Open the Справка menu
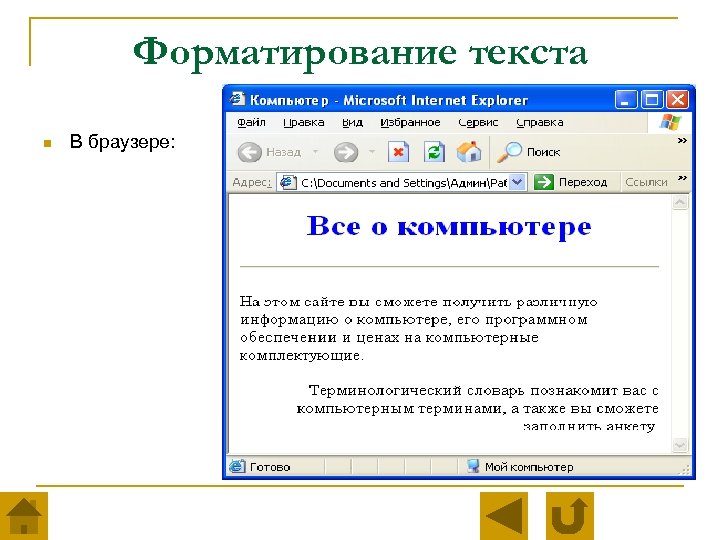This screenshot has width=720, height=540. (x=540, y=123)
